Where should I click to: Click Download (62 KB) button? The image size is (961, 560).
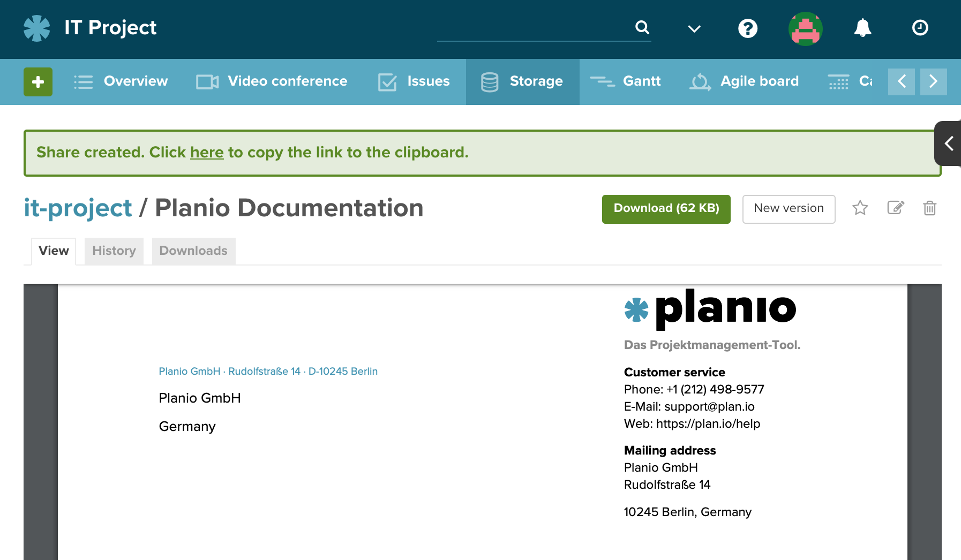666,209
